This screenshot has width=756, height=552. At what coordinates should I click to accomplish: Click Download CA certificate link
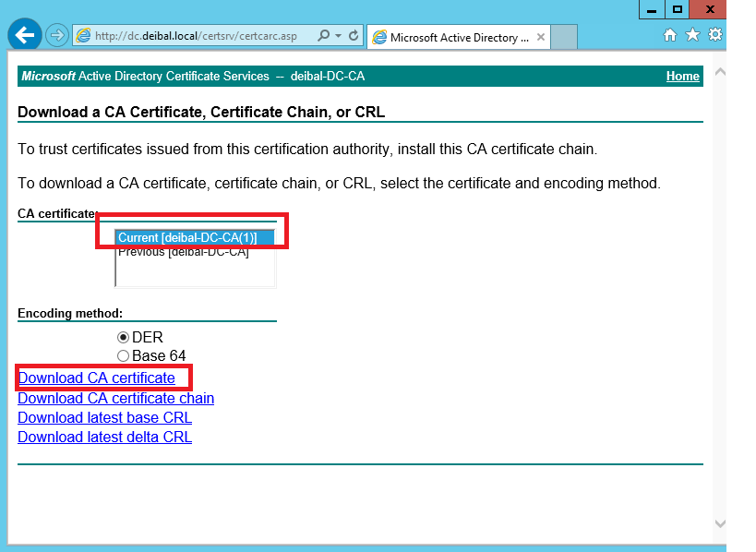pyautogui.click(x=96, y=378)
